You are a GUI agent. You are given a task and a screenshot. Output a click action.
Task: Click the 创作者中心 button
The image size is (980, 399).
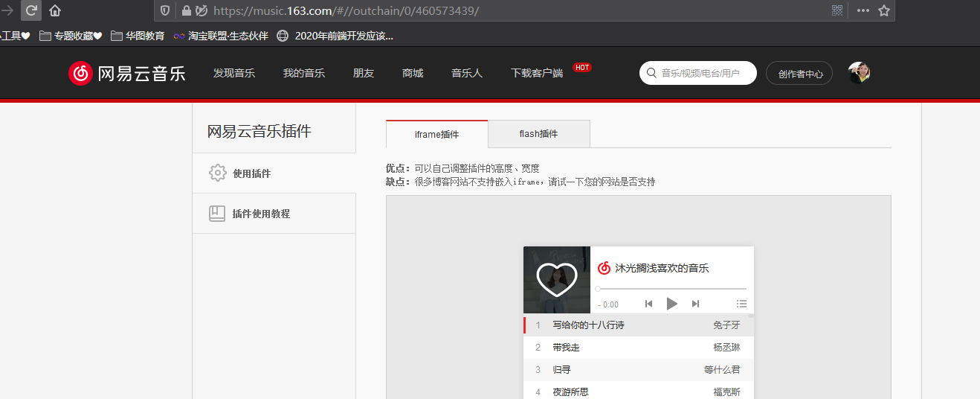point(799,73)
